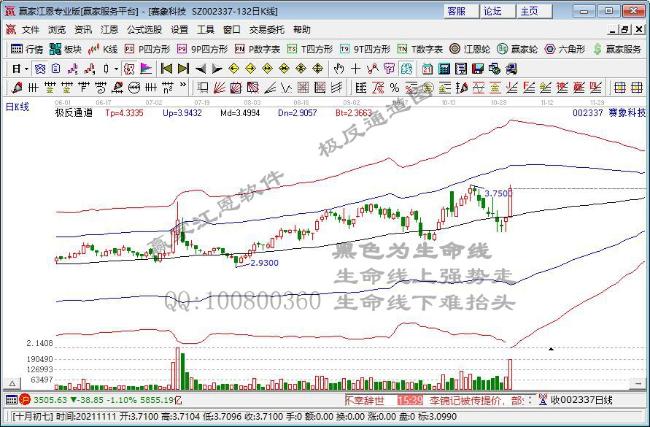Jump to last bar with skip-to-end icon
The image size is (650, 427).
tap(183, 69)
